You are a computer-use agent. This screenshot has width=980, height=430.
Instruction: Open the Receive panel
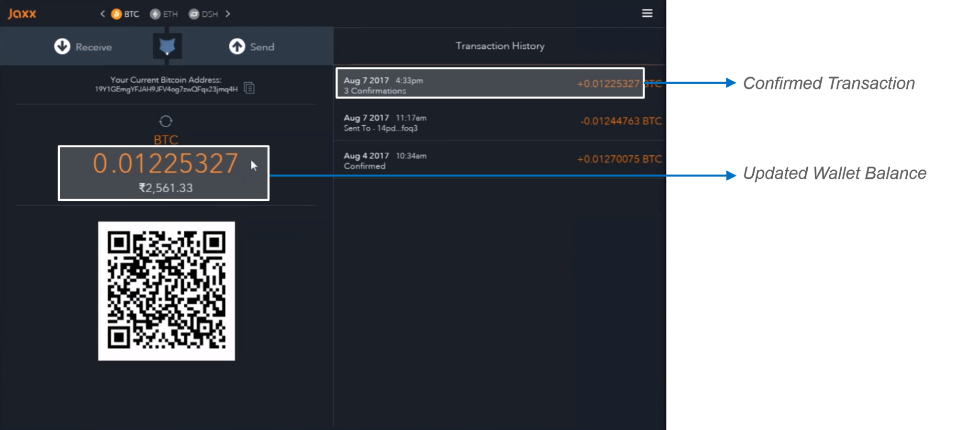click(x=83, y=46)
